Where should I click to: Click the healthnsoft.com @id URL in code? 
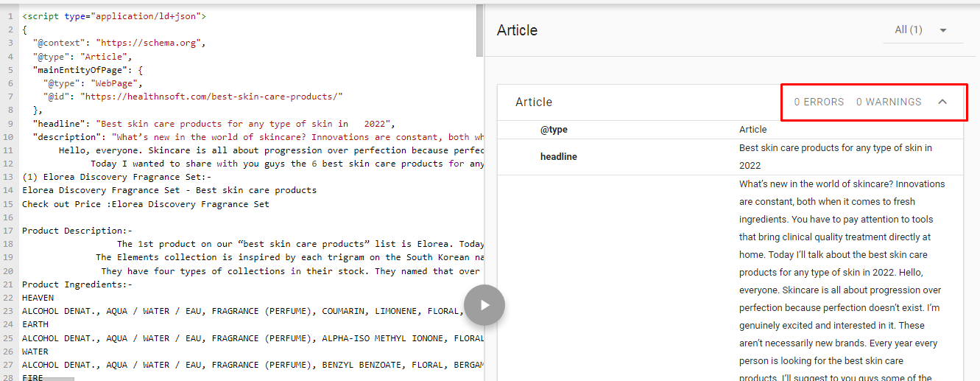(x=211, y=97)
